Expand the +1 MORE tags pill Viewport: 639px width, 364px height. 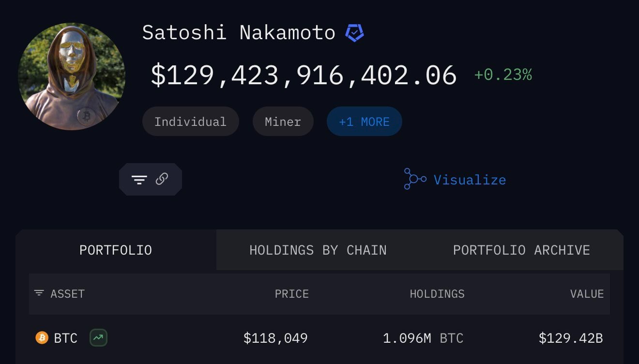point(364,121)
